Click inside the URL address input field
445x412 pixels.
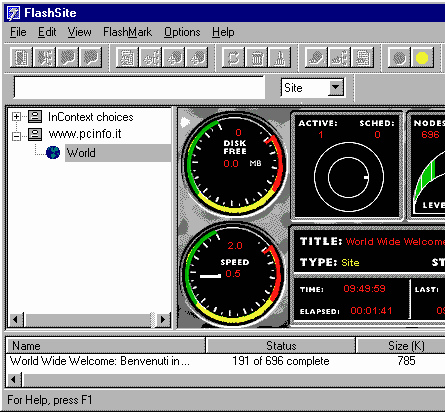140,87
